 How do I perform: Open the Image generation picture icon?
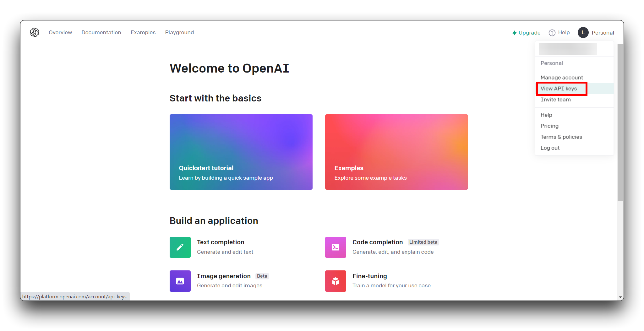pos(180,281)
